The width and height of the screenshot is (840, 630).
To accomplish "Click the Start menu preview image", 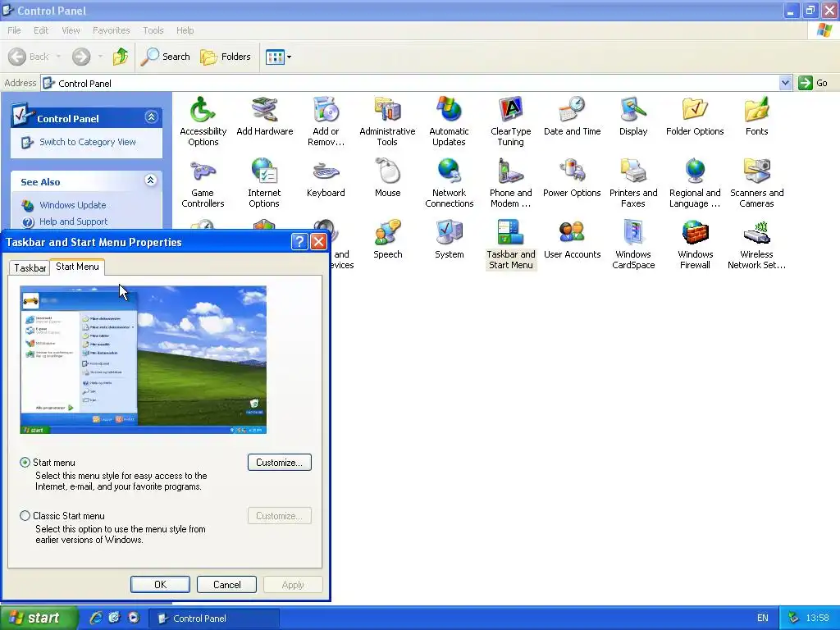I will click(x=144, y=360).
